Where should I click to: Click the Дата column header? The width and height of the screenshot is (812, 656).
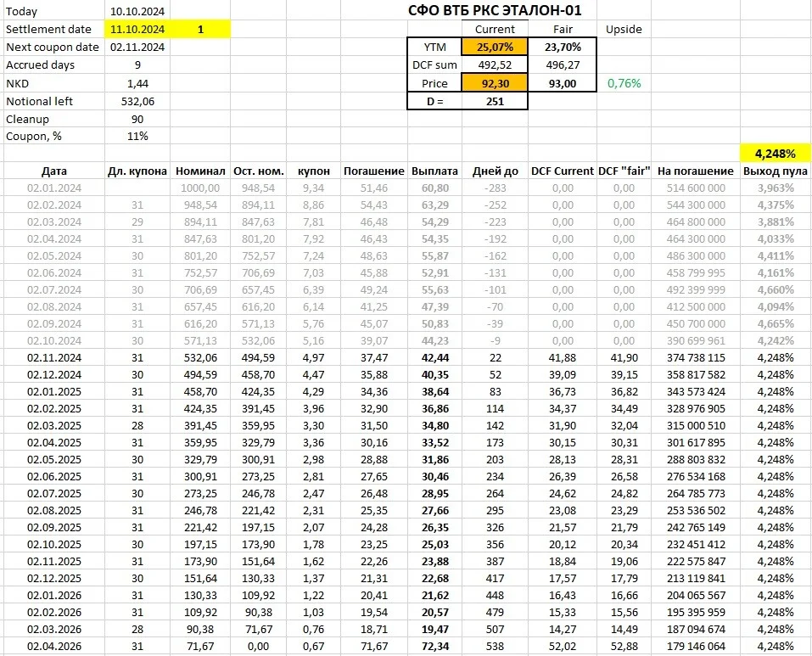click(54, 171)
